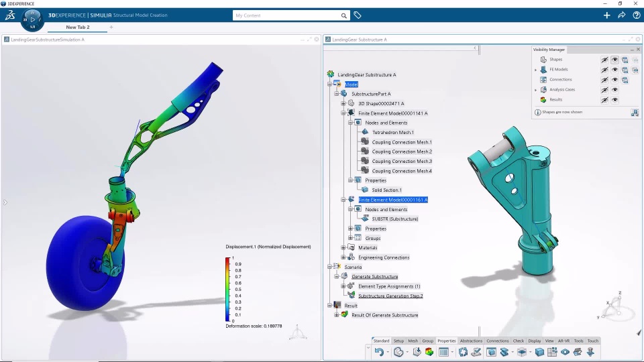Click the import download toolbar icon
The height and width of the screenshot is (362, 644).
pyautogui.click(x=417, y=352)
